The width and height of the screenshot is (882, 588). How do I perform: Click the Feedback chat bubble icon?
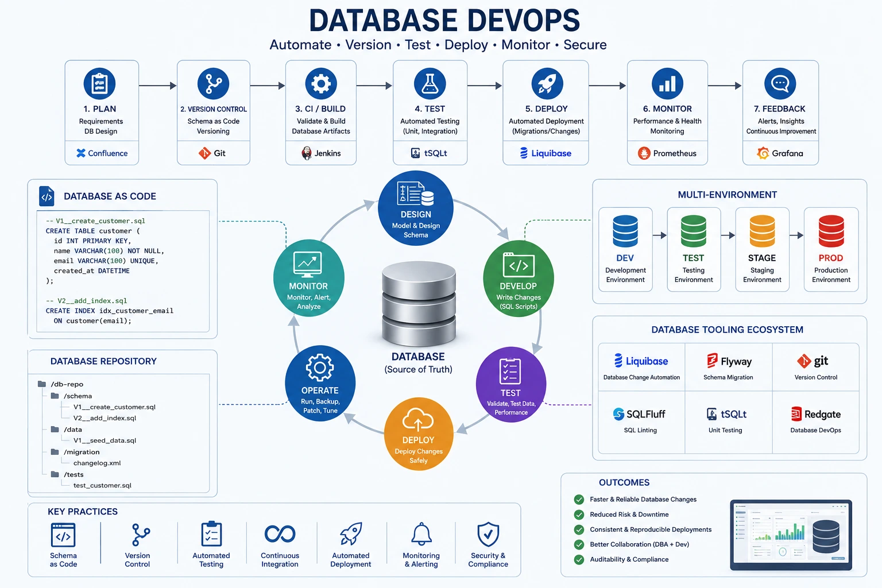(780, 84)
